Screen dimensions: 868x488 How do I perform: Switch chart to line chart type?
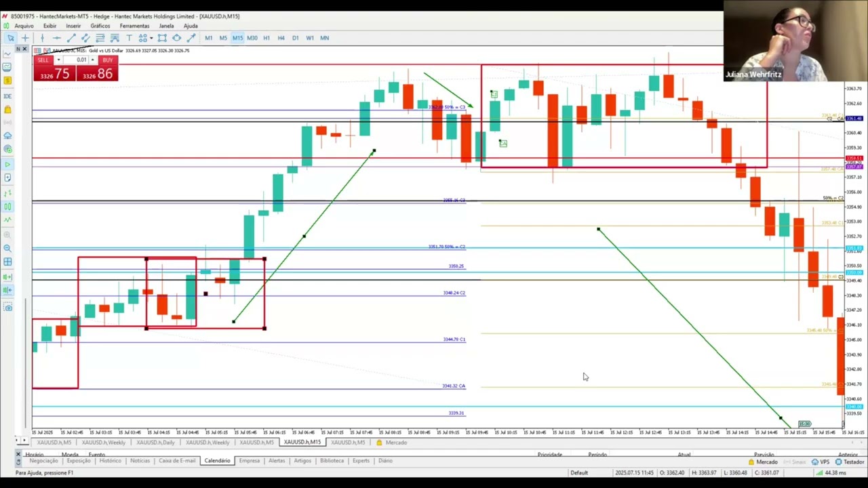pyautogui.click(x=7, y=220)
